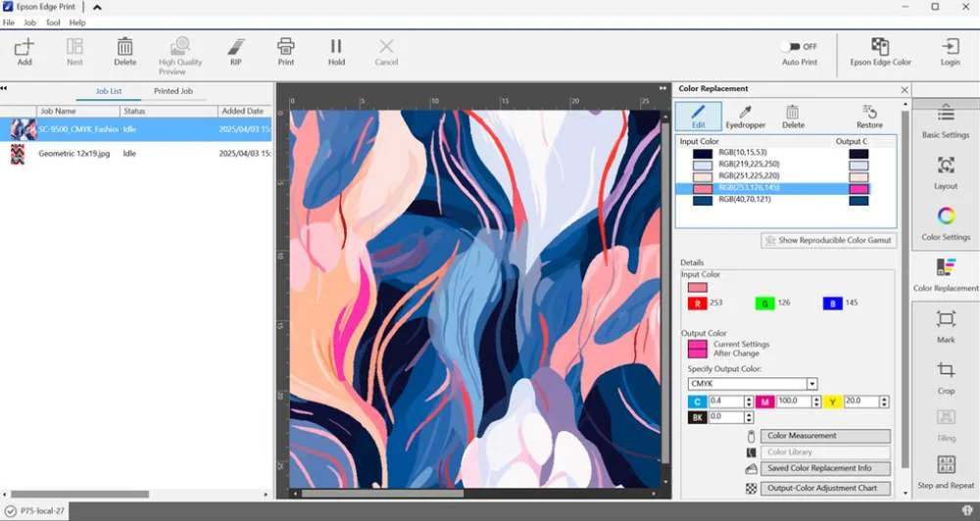
Task: Switch to the Printed Job tab
Action: [x=173, y=91]
